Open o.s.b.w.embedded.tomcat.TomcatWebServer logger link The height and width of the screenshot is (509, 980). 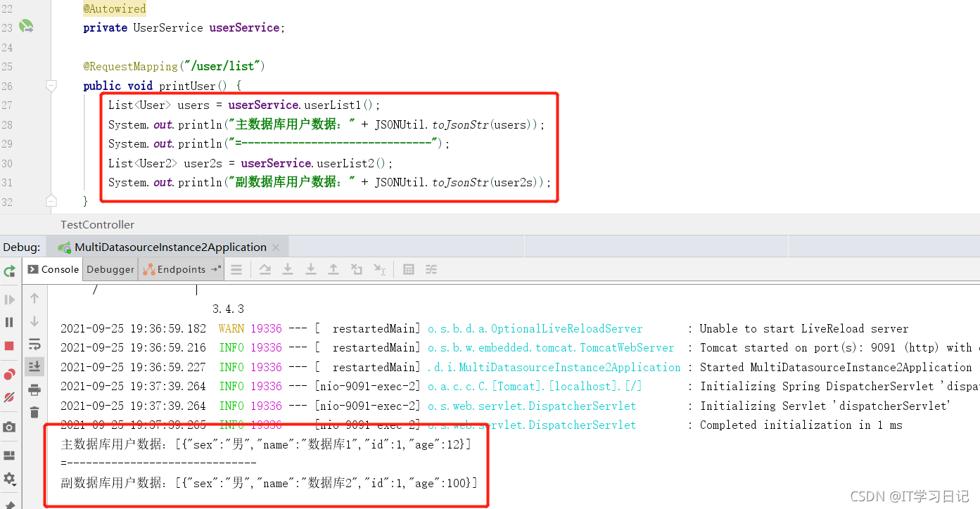(551, 347)
